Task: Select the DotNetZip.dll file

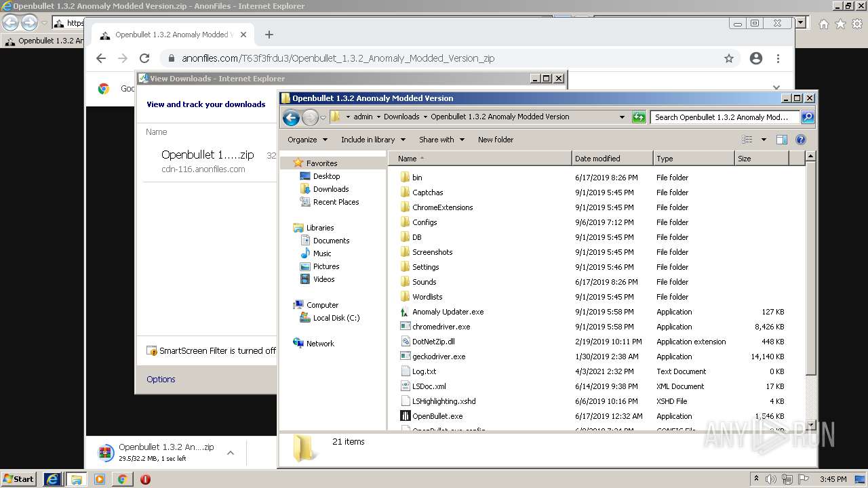Action: 433,342
